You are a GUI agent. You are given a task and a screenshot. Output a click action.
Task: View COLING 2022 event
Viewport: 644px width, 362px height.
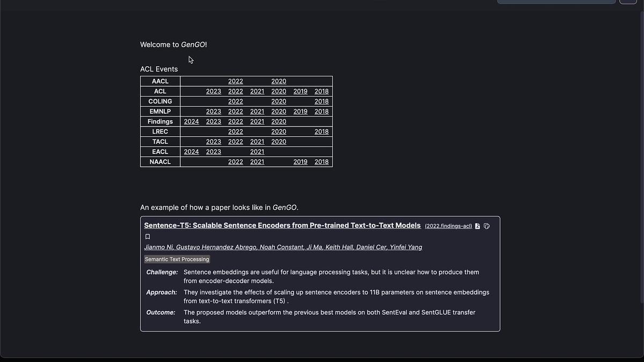pos(236,101)
